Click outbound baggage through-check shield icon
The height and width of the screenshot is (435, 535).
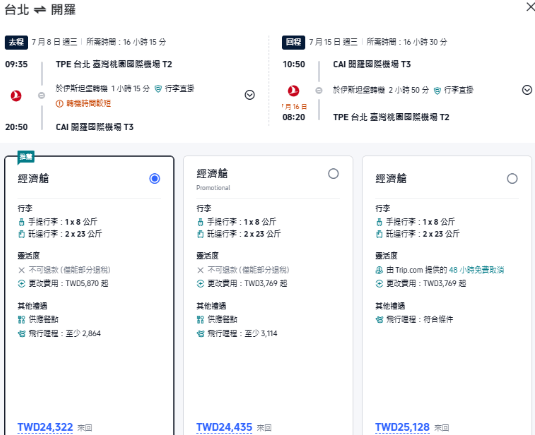pos(158,89)
